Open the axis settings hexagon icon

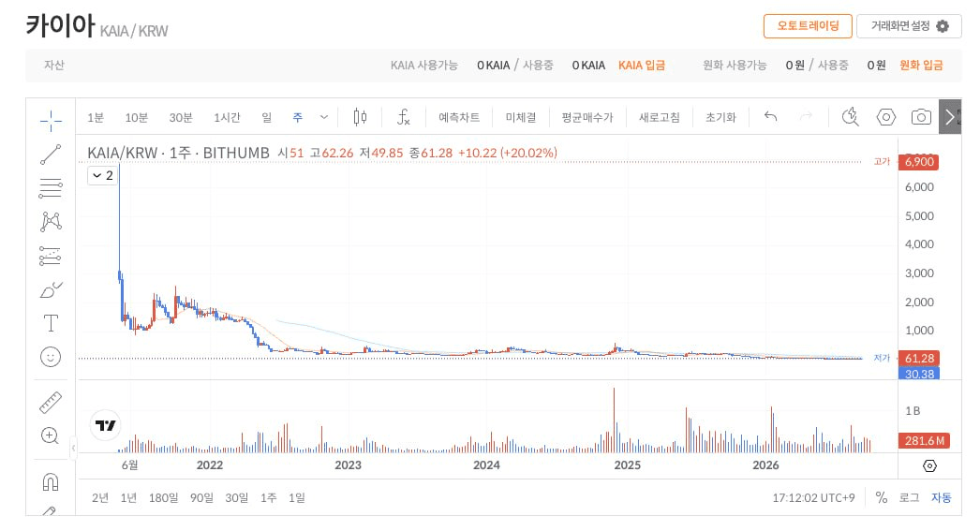pyautogui.click(x=929, y=466)
